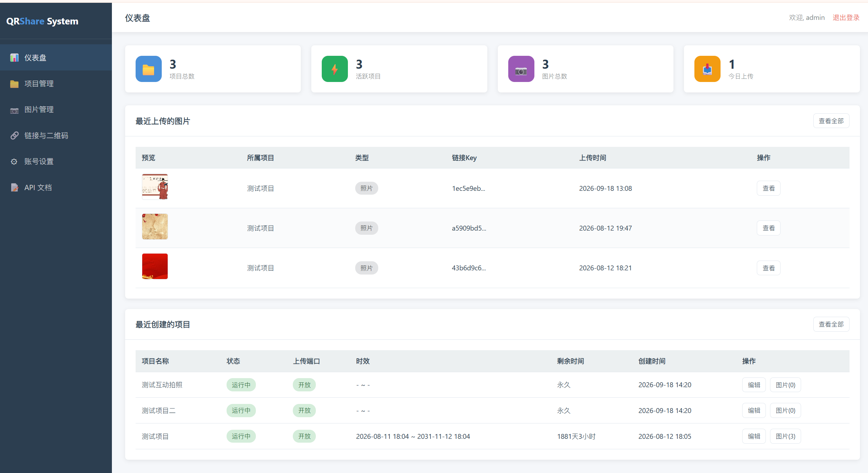Open 图片(3) for 测试项目
This screenshot has height=473, width=868.
(x=785, y=436)
